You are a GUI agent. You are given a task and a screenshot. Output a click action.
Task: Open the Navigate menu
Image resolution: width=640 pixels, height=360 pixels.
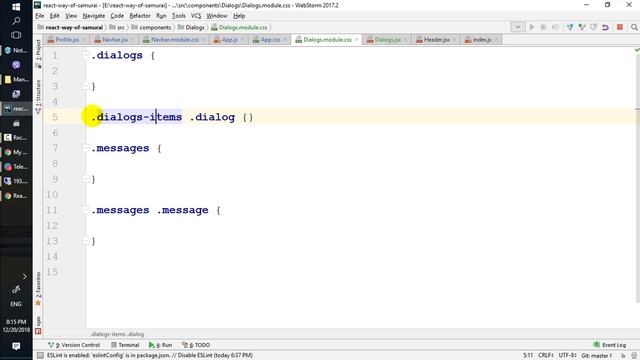click(93, 16)
